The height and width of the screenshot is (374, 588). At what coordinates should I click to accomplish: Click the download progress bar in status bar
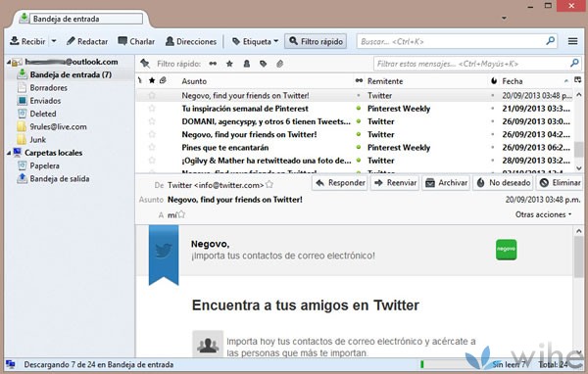click(444, 364)
